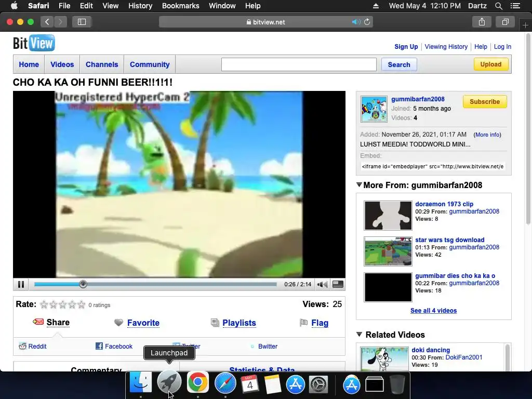Toggle the player fullscreen icon
The image size is (532, 399).
coord(338,284)
